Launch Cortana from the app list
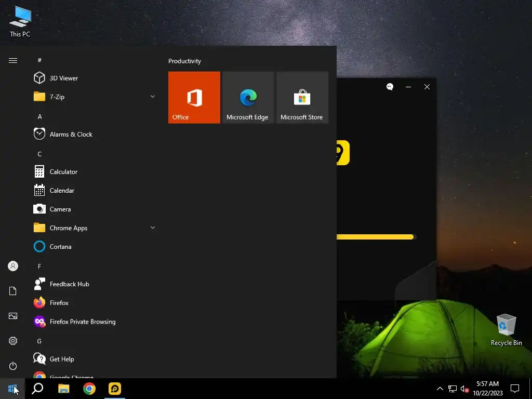This screenshot has width=532, height=399. tap(95, 247)
